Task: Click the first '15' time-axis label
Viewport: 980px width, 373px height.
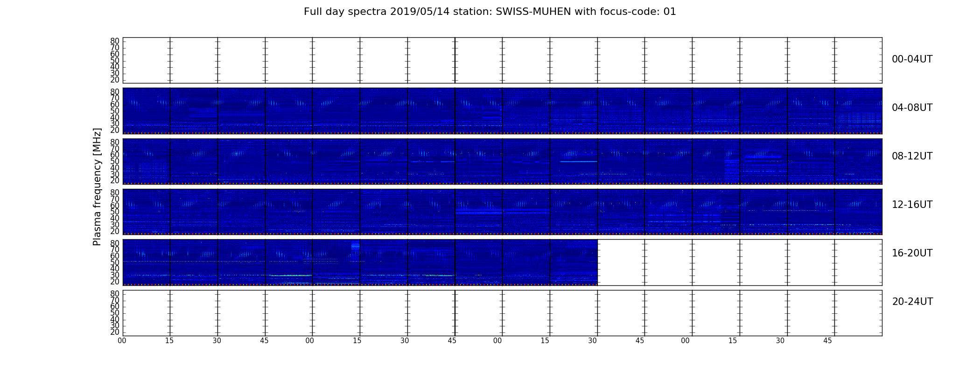Action: 169,341
